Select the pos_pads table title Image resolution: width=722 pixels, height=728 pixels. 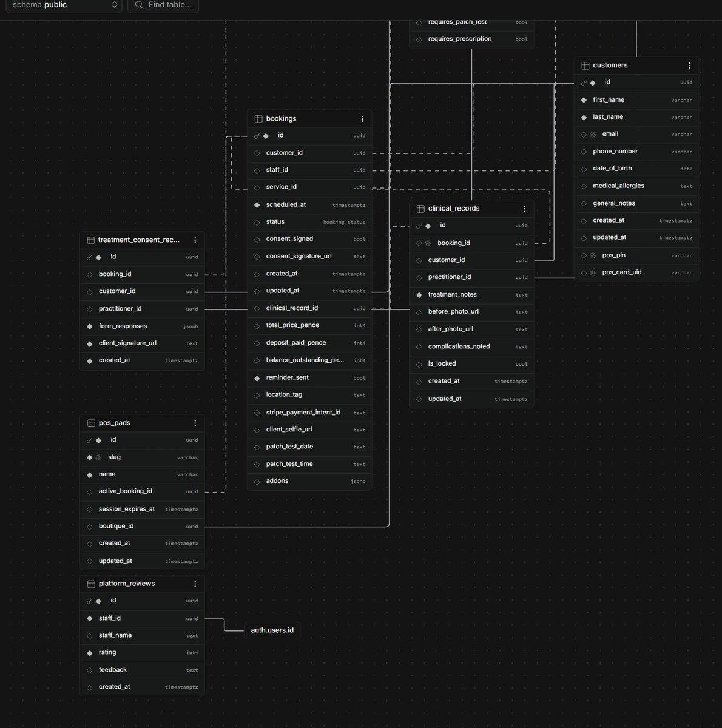click(114, 423)
